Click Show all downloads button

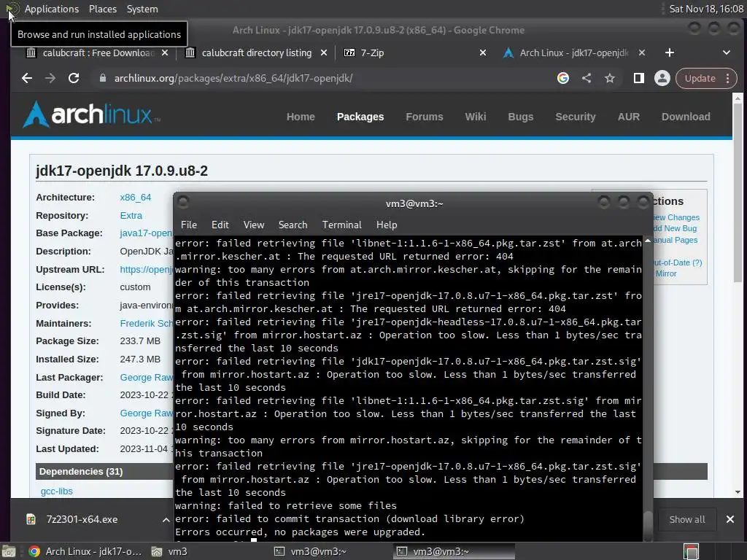(687, 519)
